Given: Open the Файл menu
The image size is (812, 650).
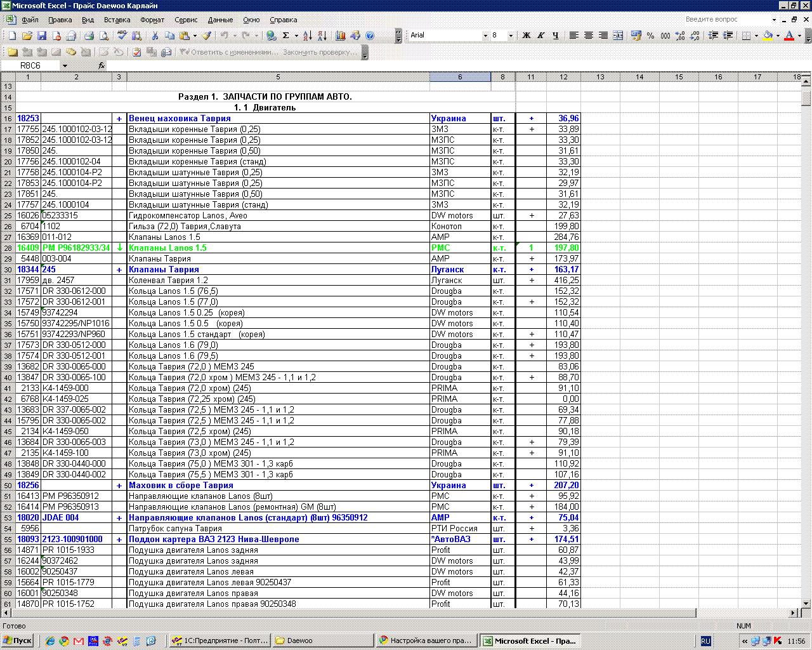Looking at the screenshot, I should tap(29, 20).
